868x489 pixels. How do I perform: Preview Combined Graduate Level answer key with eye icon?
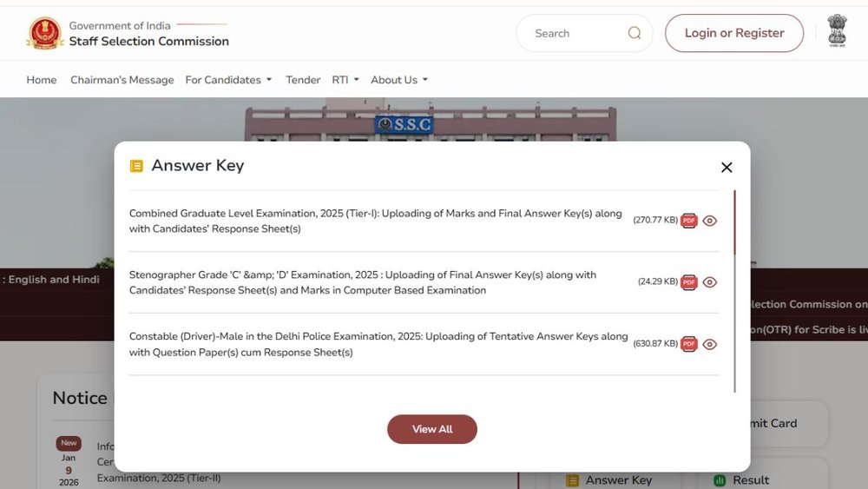click(x=710, y=221)
